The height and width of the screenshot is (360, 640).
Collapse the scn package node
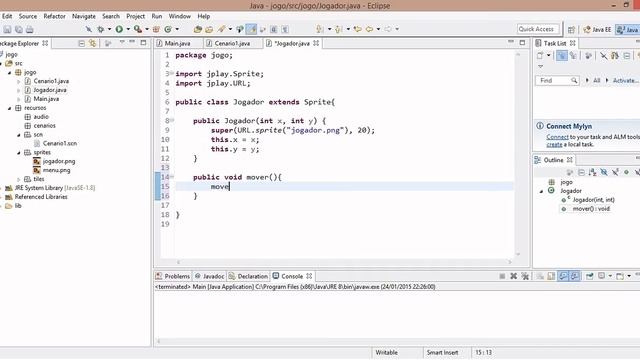pos(18,135)
